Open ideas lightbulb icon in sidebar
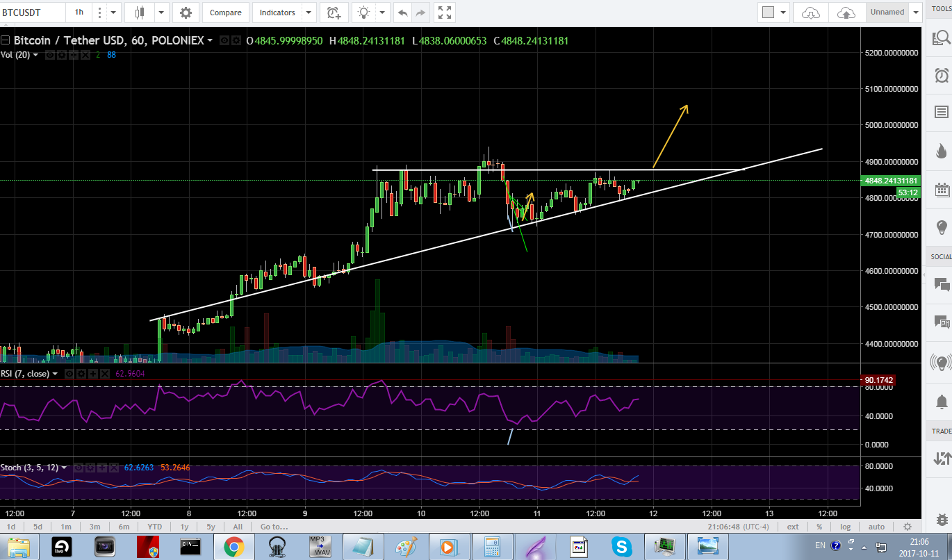 [942, 227]
